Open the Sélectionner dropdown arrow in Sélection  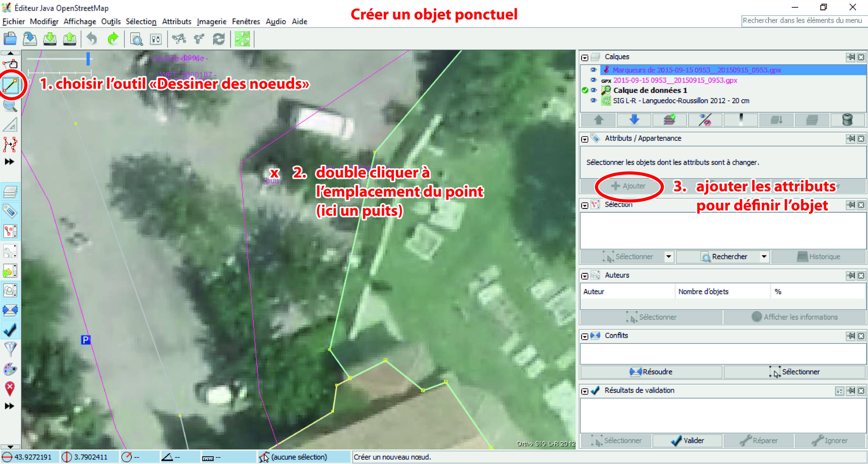669,257
